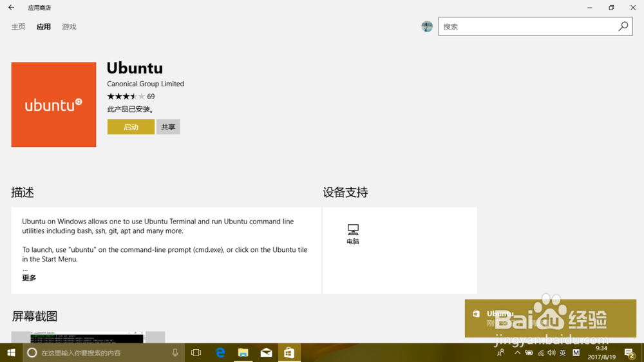Open the user account avatar
644x362 pixels.
(427, 26)
